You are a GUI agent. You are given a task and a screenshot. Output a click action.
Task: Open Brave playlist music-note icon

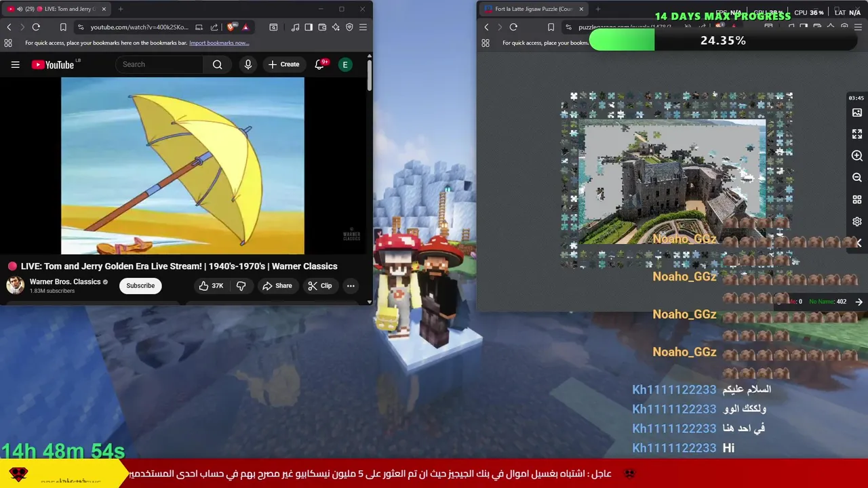coord(295,27)
